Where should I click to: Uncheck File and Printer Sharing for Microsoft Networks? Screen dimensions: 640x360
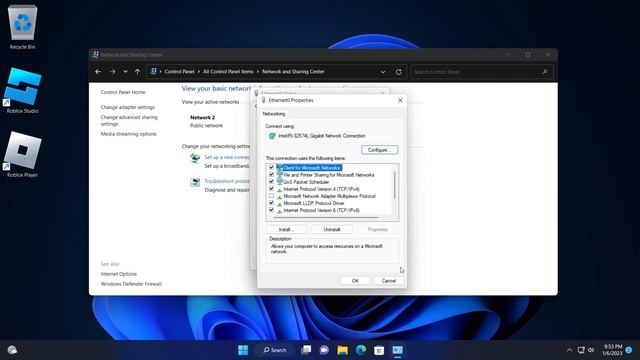click(x=271, y=175)
